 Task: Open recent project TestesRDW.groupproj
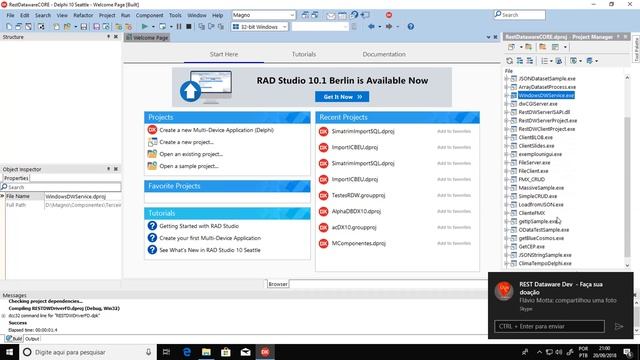click(358, 195)
